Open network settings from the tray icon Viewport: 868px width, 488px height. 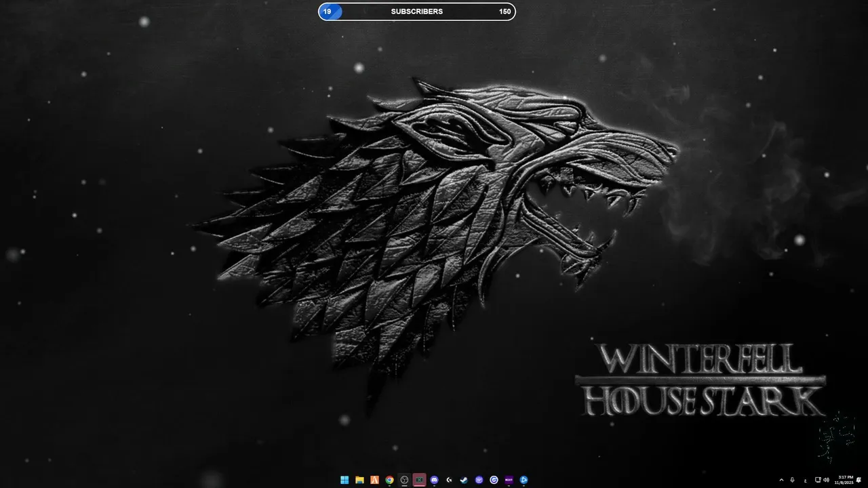[818, 480]
